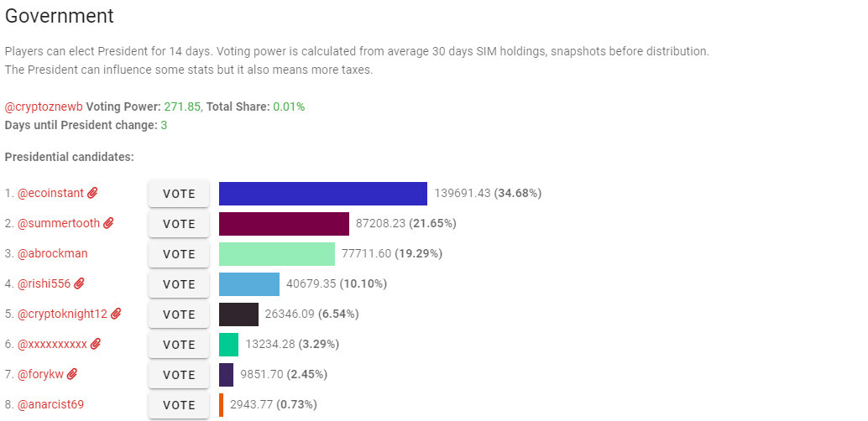The image size is (868, 421).
Task: Open @cryptoznewb profile link
Action: pyautogui.click(x=44, y=107)
